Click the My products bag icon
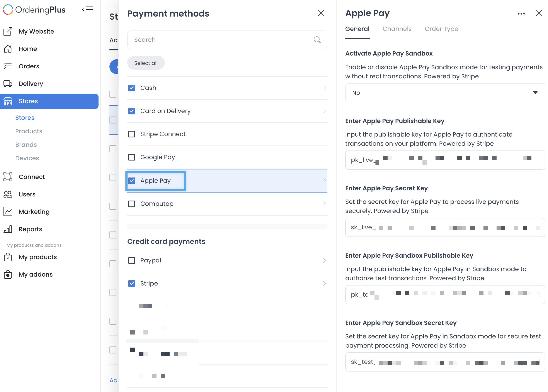The image size is (548, 392). (8, 257)
